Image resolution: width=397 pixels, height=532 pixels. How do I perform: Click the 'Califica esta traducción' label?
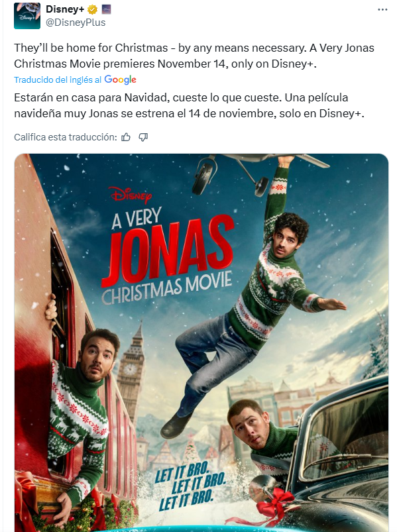tap(66, 137)
